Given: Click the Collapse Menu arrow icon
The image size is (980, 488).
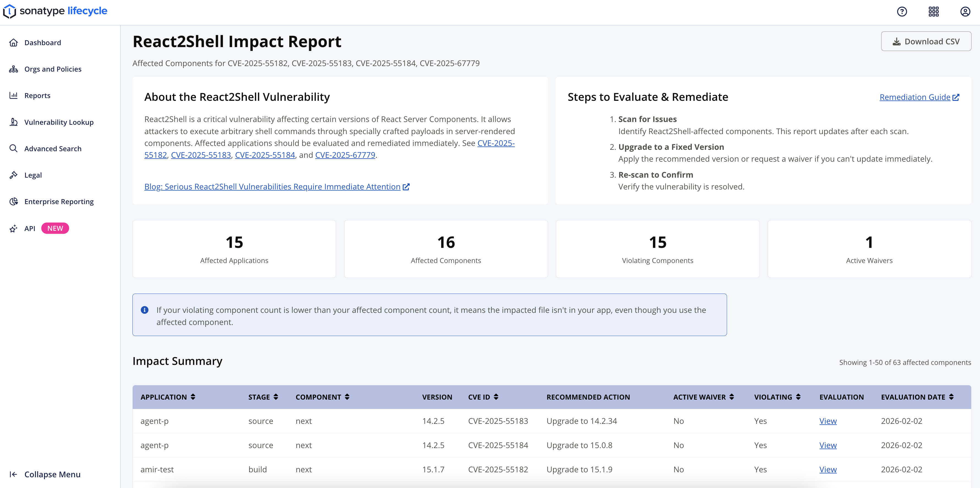Looking at the screenshot, I should [14, 474].
